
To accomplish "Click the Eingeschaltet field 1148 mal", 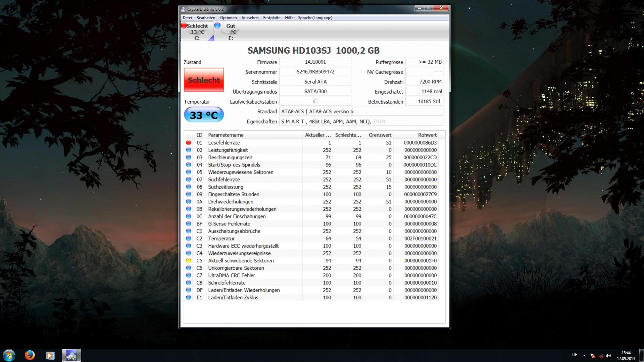I will [425, 91].
